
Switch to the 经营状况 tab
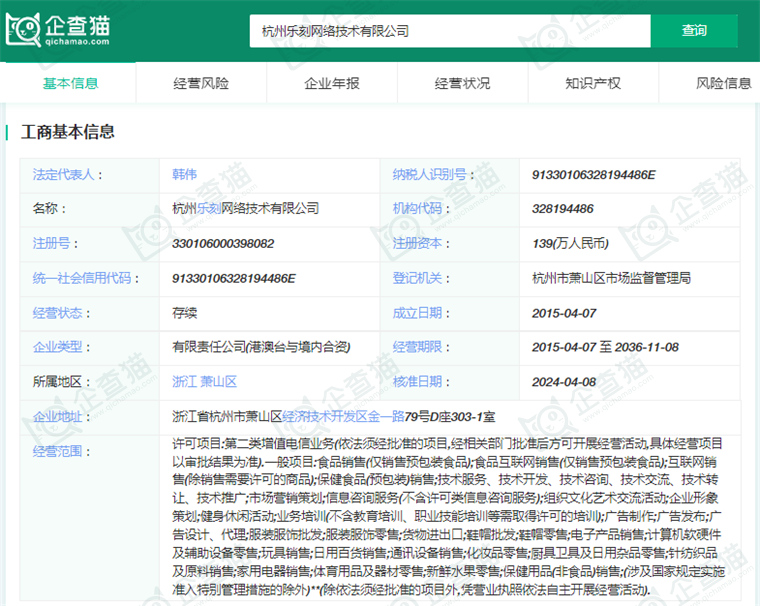pyautogui.click(x=462, y=83)
